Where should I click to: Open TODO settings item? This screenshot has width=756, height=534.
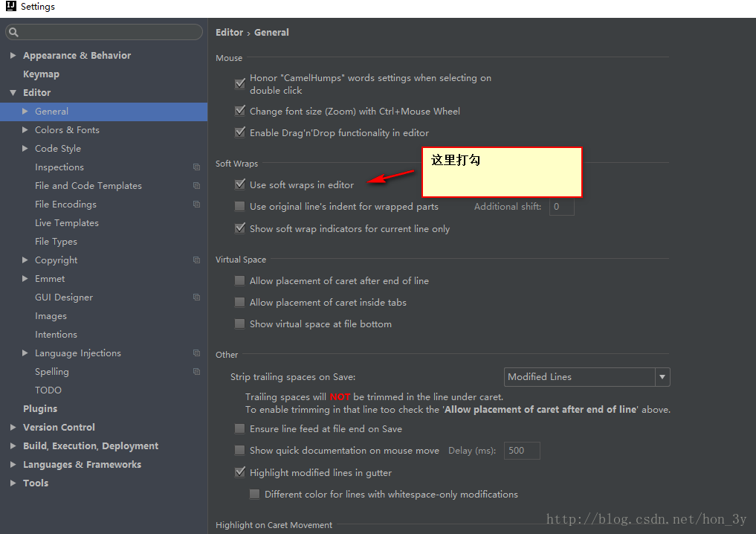pos(48,390)
